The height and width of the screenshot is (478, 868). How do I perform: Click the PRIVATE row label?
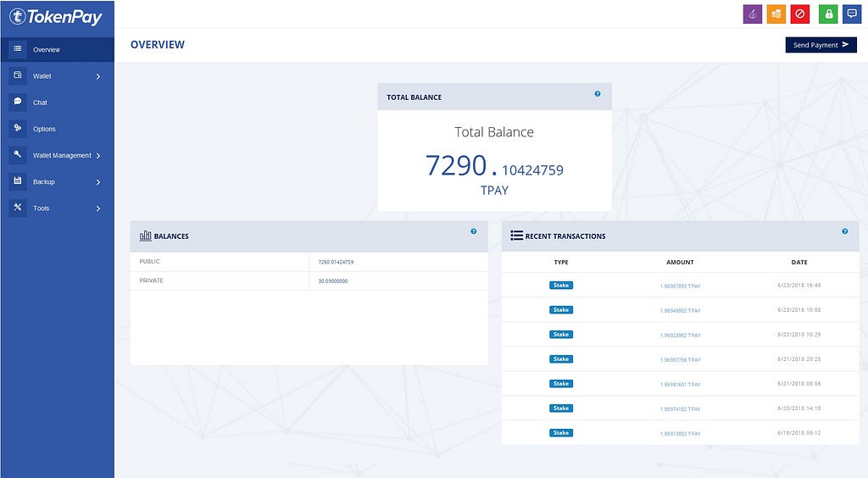tap(151, 281)
